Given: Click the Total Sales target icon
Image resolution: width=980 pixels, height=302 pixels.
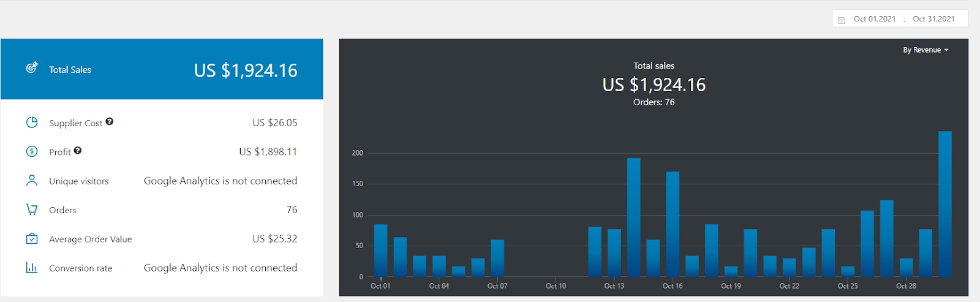Looking at the screenshot, I should 31,67.
